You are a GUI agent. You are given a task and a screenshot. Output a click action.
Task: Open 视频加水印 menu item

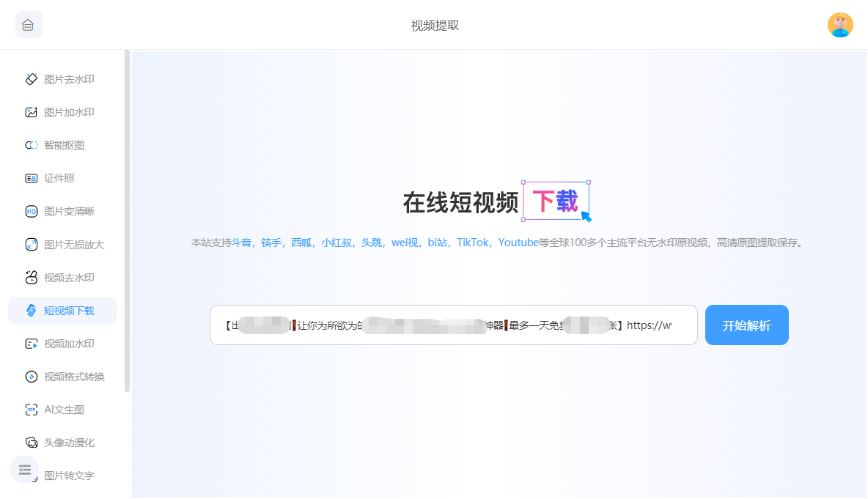[x=62, y=344]
